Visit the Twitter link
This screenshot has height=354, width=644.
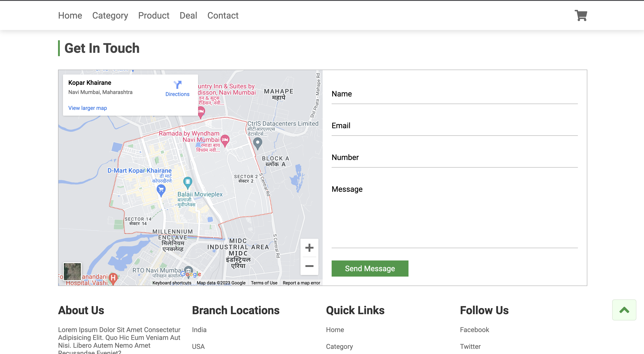(470, 347)
